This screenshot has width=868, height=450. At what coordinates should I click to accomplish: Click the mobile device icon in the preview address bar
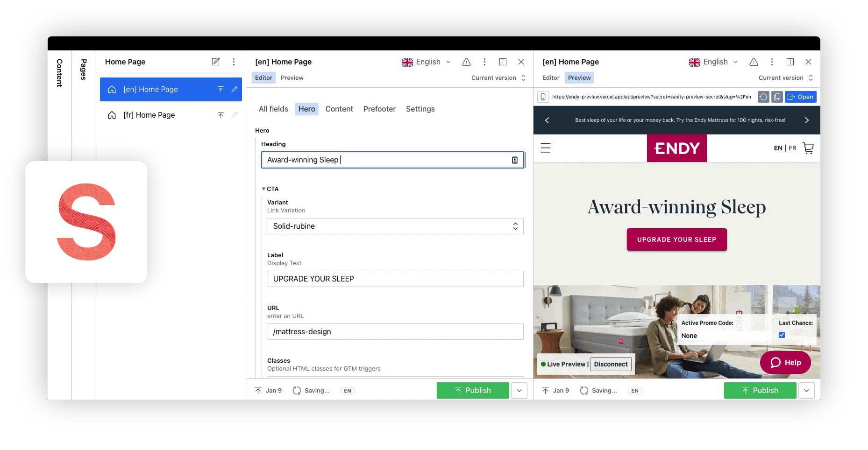click(x=543, y=97)
